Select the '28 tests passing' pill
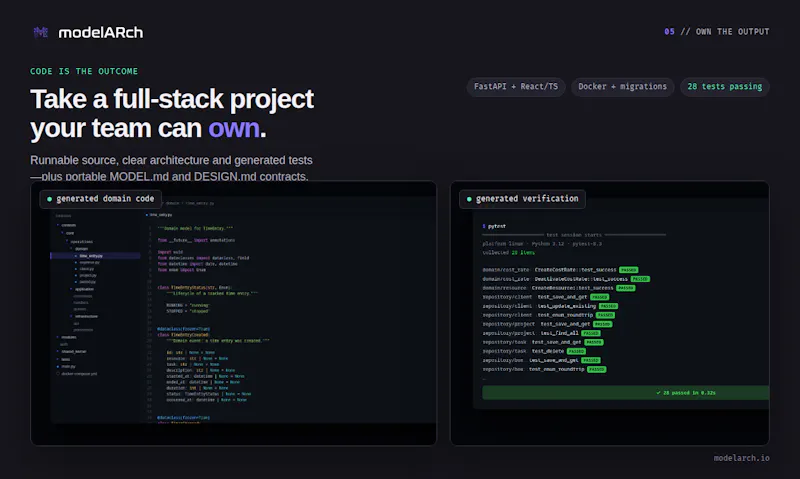The height and width of the screenshot is (479, 800). coord(724,87)
